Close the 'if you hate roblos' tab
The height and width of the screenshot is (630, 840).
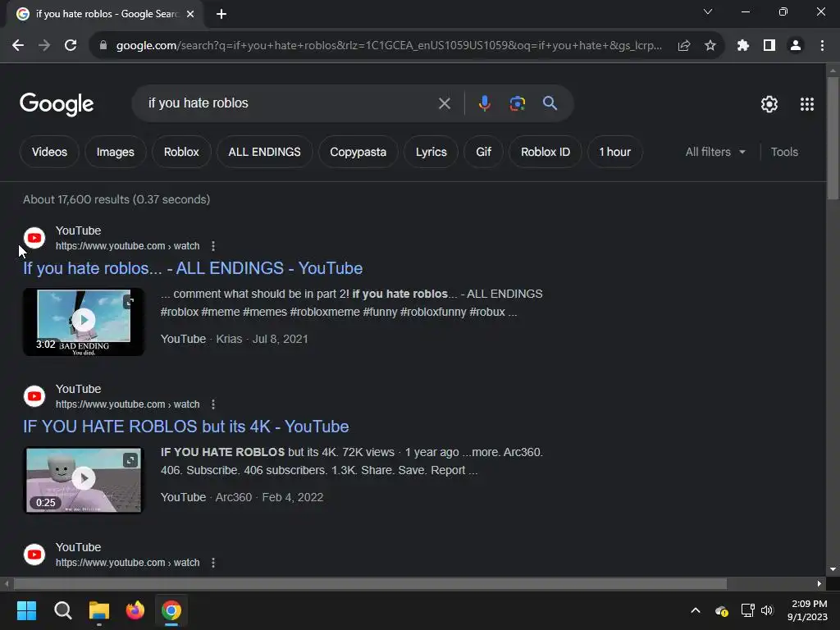click(x=190, y=14)
